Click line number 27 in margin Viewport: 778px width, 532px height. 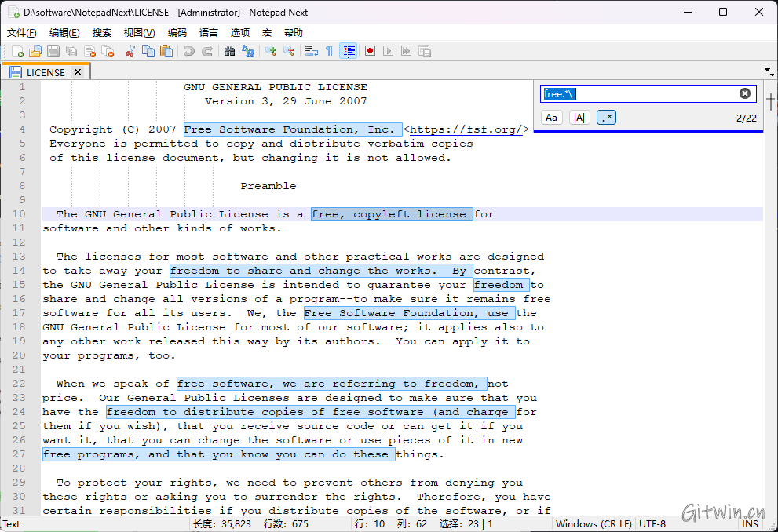point(19,454)
